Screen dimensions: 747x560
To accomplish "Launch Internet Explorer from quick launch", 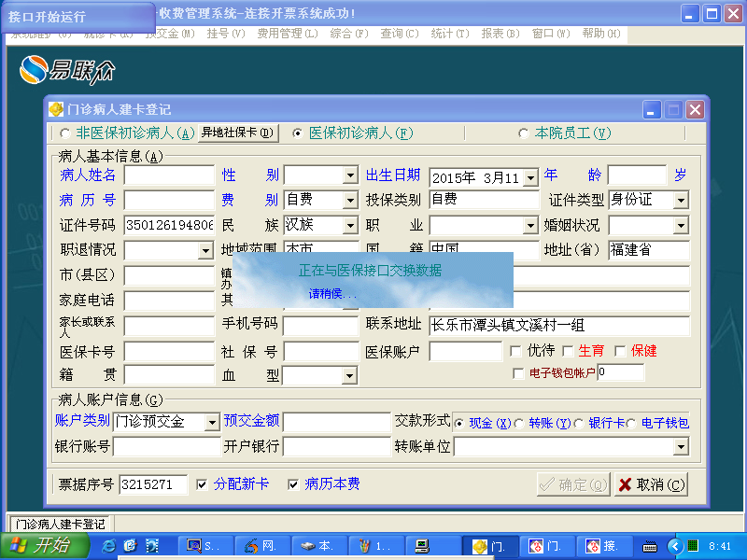I will (108, 546).
